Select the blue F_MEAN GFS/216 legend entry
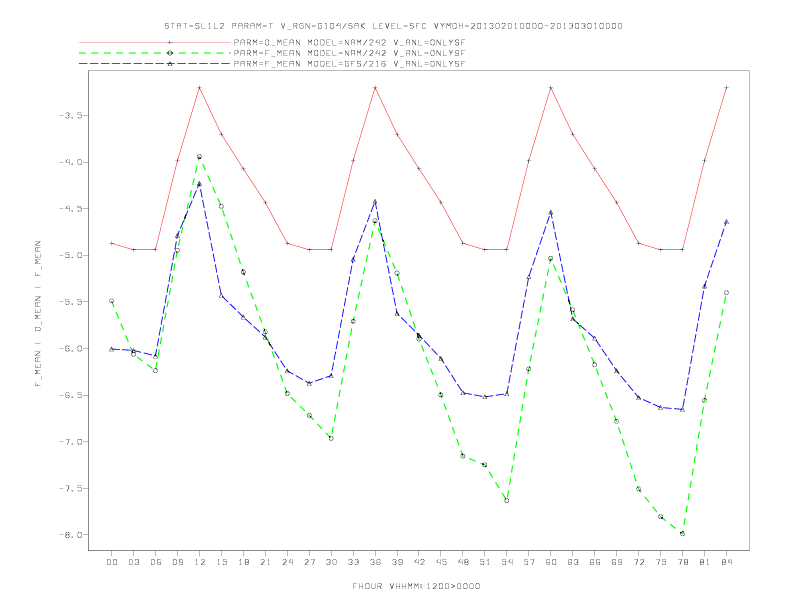 click(272, 64)
